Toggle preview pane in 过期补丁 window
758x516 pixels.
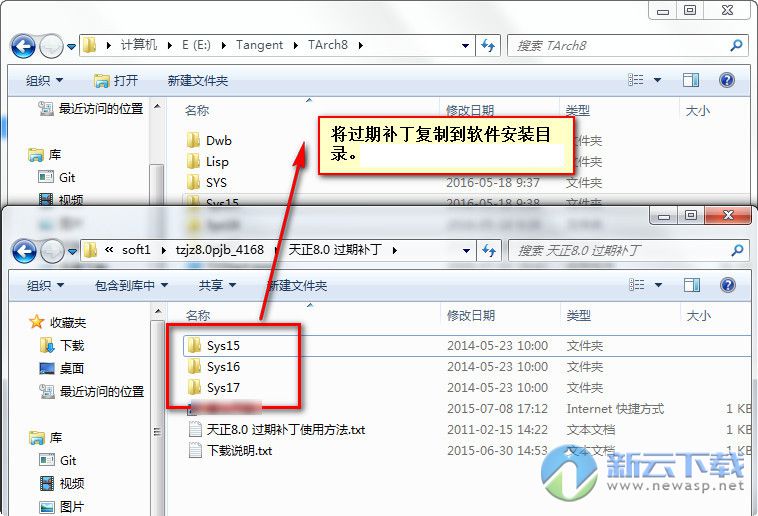[692, 285]
